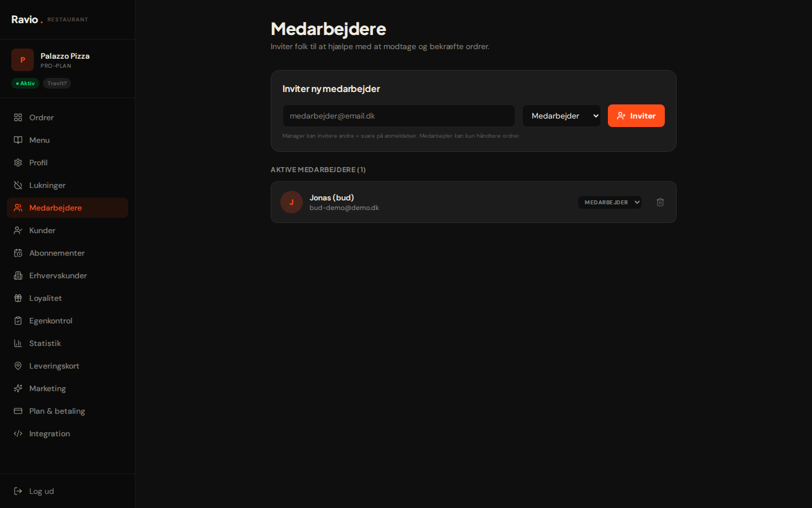This screenshot has width=812, height=508.
Task: Click the Egenkontrol clipboard icon
Action: 18,321
